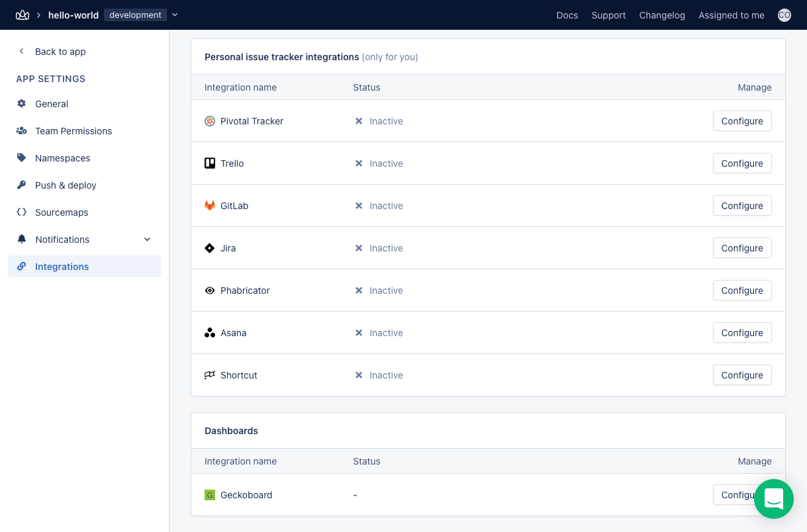Viewport: 807px width, 532px height.
Task: Click the Trello logo icon
Action: [x=210, y=163]
